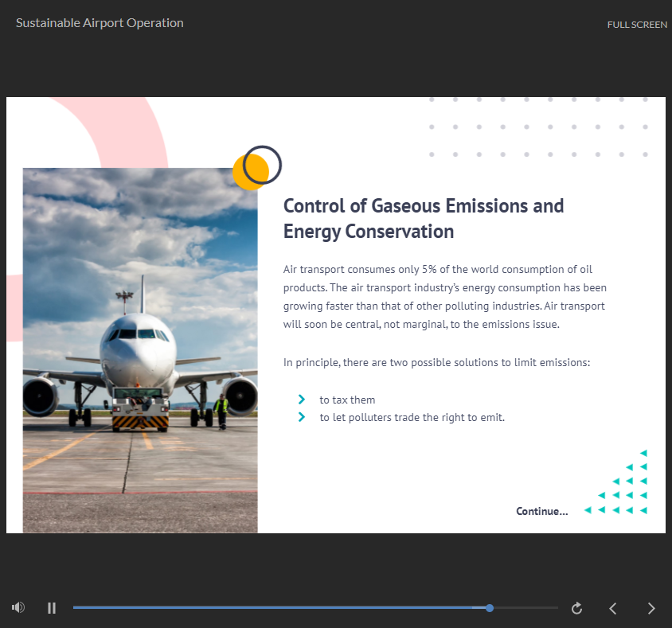Click the "Sustainable Airport Operation" course title
The image size is (672, 628).
[x=100, y=23]
